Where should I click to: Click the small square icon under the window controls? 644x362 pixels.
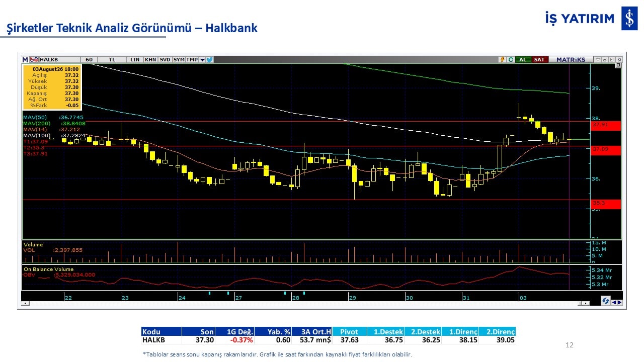point(618,65)
